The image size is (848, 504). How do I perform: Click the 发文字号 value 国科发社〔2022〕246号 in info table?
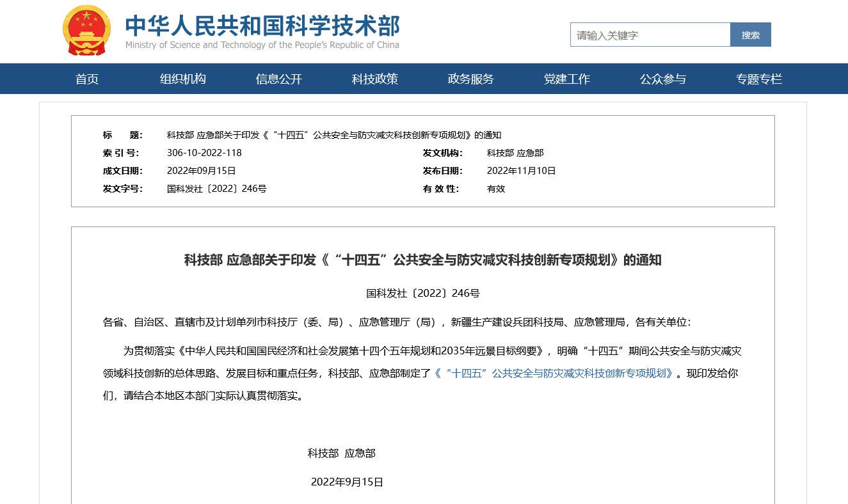click(217, 189)
